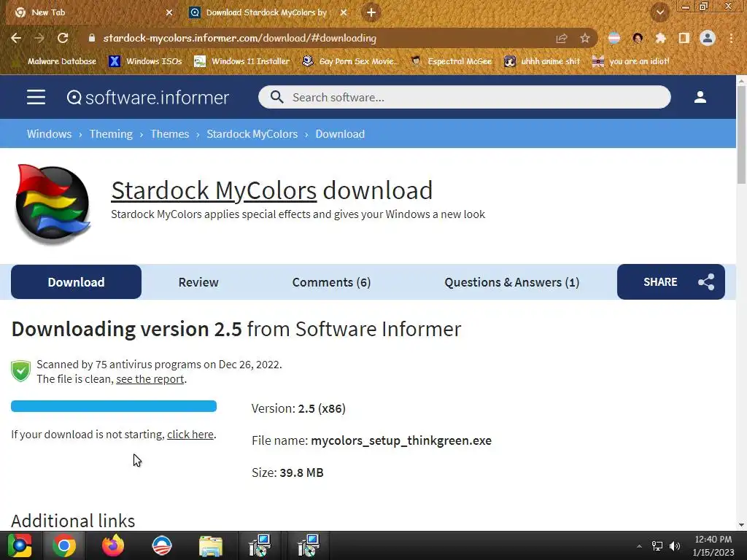
Task: Open File Explorer from the taskbar
Action: click(211, 545)
